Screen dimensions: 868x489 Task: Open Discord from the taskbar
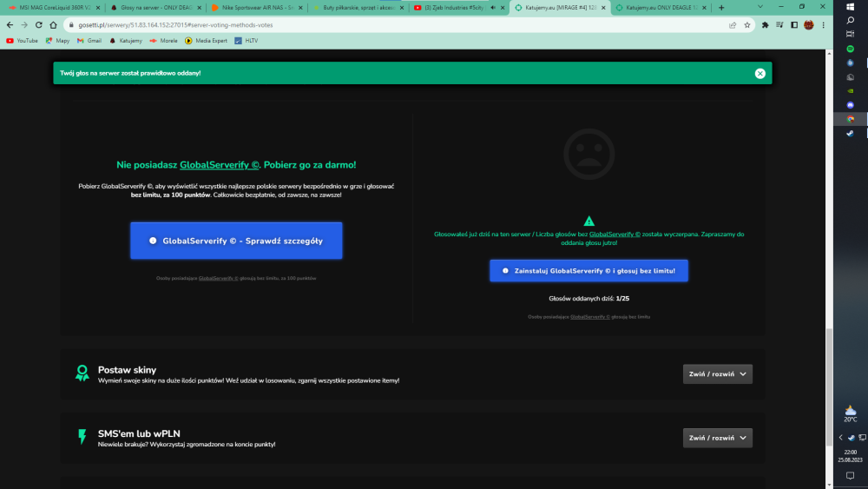click(851, 105)
